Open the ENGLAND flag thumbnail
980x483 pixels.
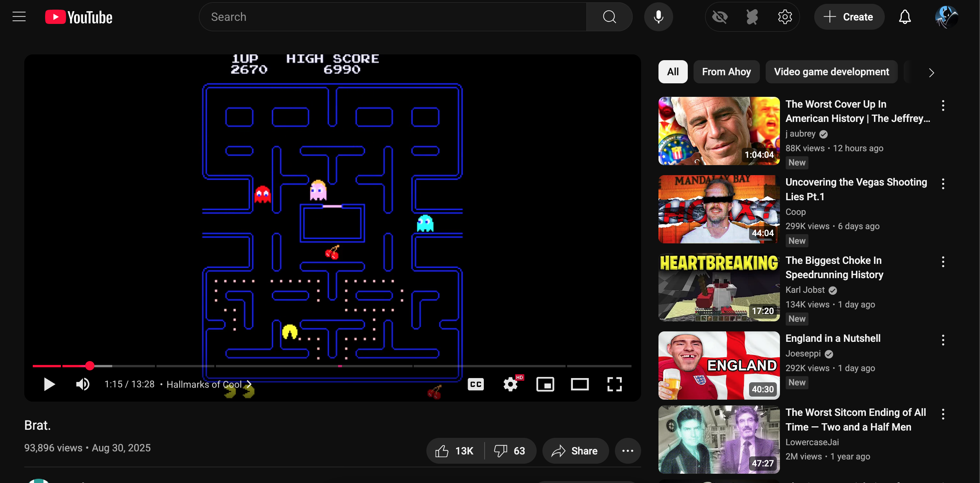719,365
